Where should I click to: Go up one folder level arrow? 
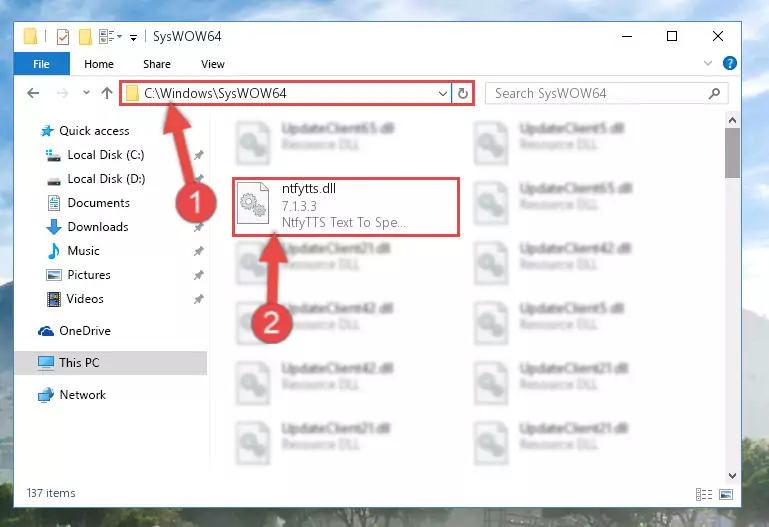(107, 93)
